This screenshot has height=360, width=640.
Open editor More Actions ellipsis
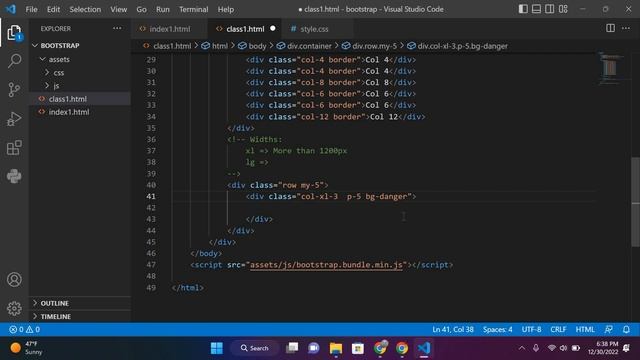626,28
